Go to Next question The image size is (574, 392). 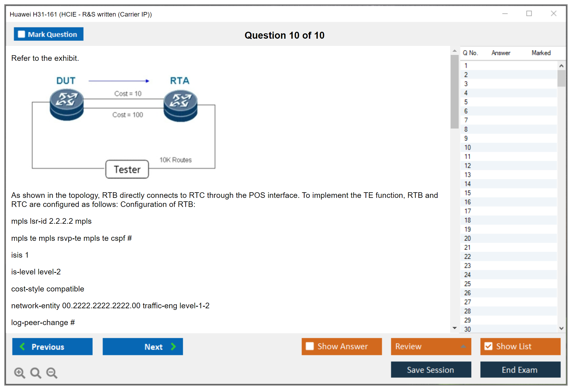(x=143, y=347)
